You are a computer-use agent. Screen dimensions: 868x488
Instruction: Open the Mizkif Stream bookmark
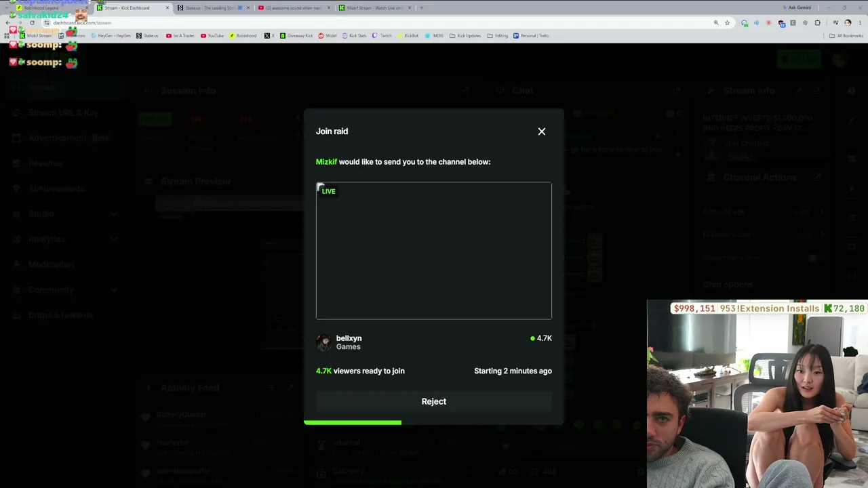tap(37, 36)
